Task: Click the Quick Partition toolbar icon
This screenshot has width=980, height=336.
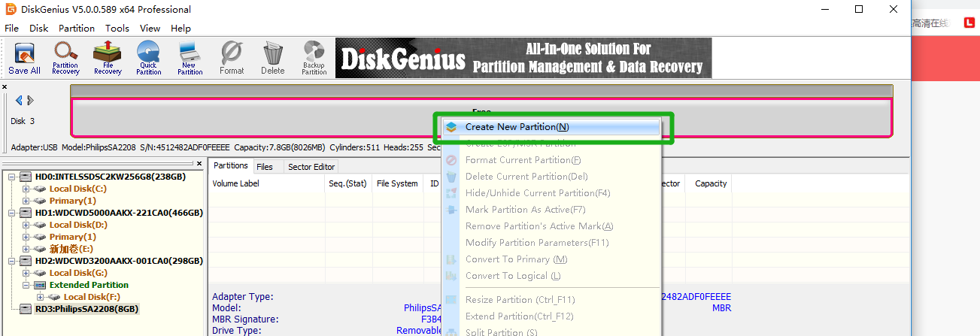Action: pyautogui.click(x=148, y=58)
